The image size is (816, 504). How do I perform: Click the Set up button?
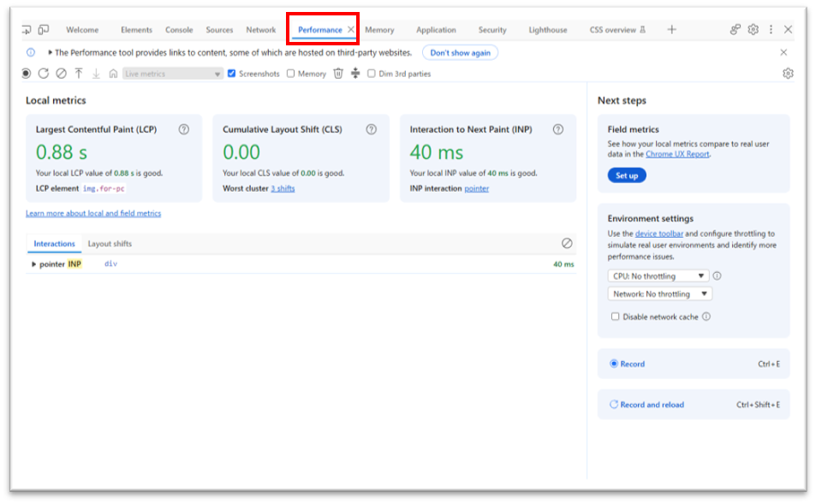coord(627,175)
